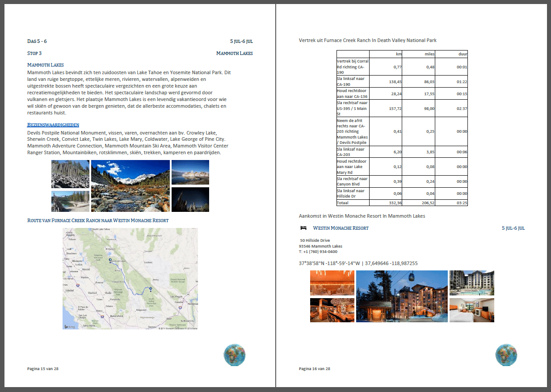This screenshot has width=551, height=392.
Task: Click 'Vertrek uit Furnace Creek Ranch' line
Action: 368,40
